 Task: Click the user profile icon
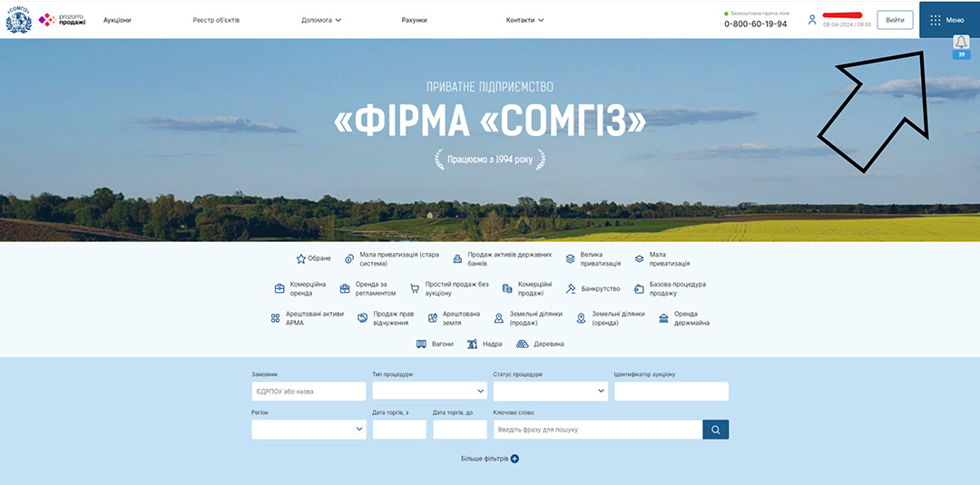[x=812, y=20]
